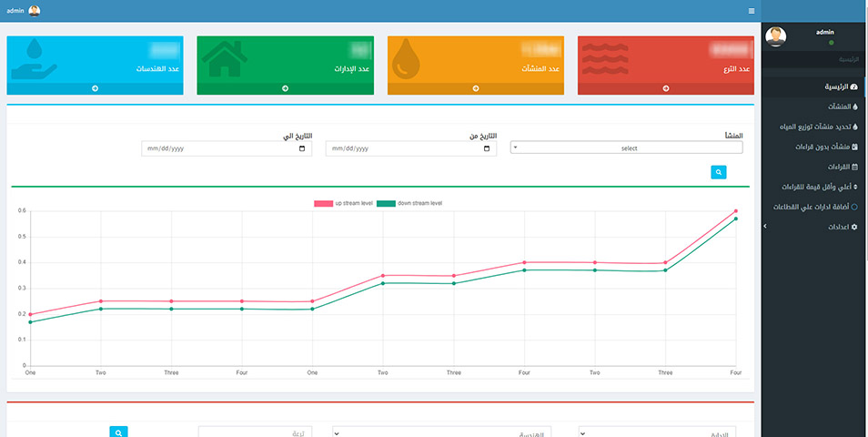Click the blue search icon below المنشأ
Screen dimensions: 868x437
point(719,172)
